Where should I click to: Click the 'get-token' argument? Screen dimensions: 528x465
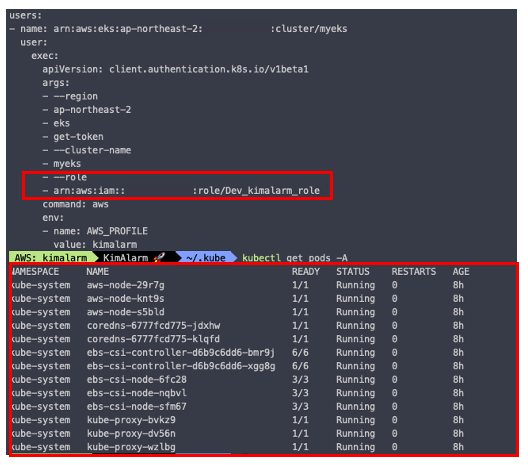tap(73, 137)
